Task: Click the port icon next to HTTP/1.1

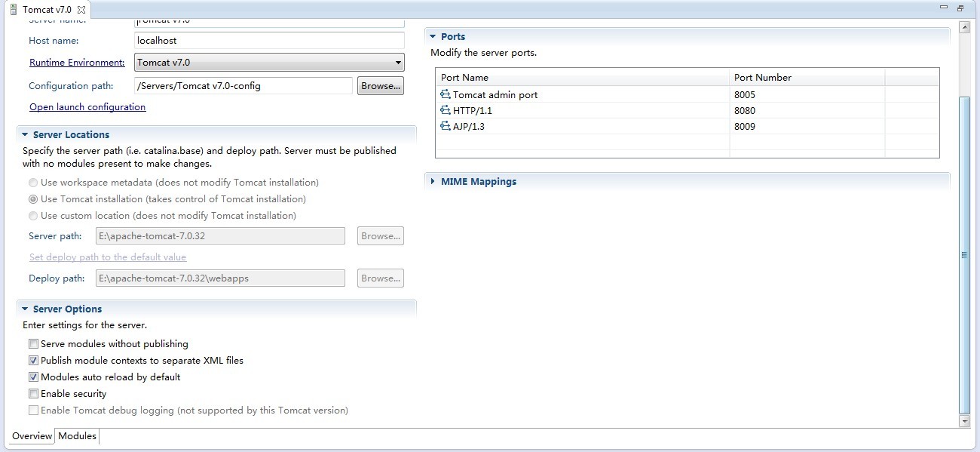Action: pos(447,110)
